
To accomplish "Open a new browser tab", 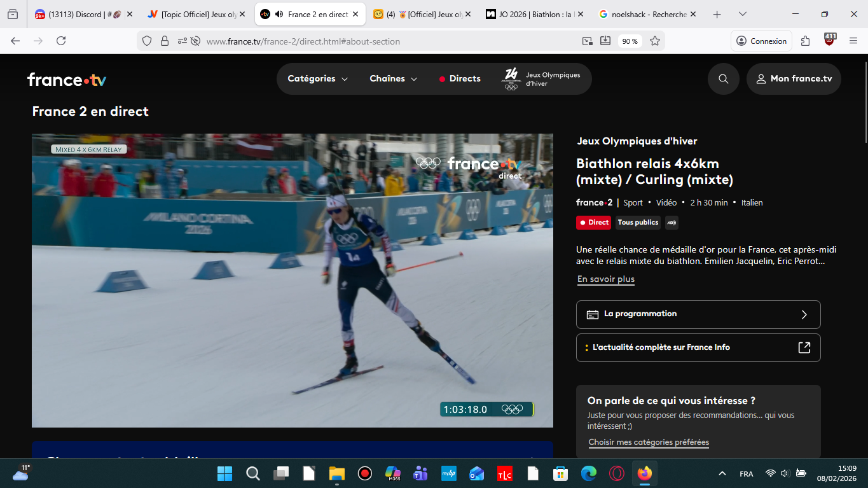I will coord(717,14).
